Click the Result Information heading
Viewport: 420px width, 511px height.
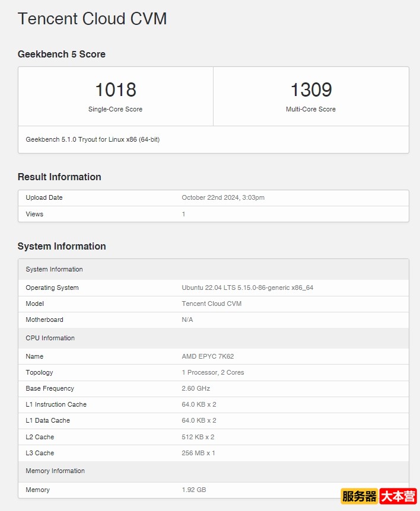(59, 177)
